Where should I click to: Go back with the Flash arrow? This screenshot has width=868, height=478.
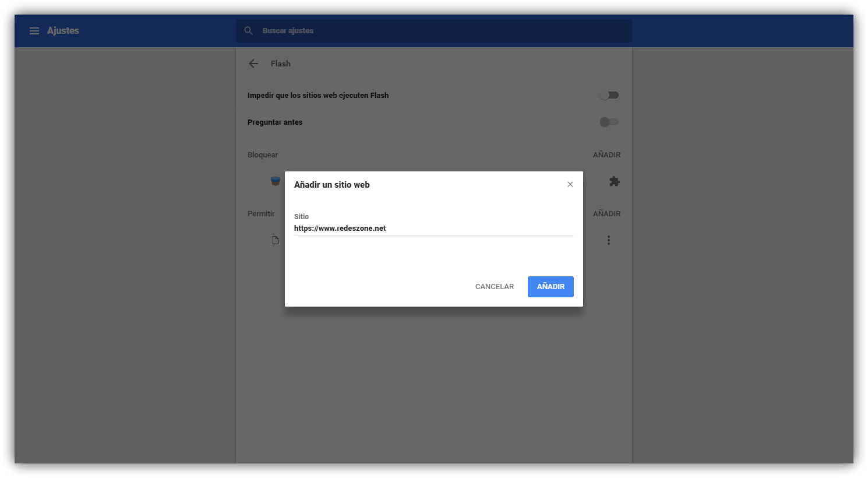click(253, 64)
